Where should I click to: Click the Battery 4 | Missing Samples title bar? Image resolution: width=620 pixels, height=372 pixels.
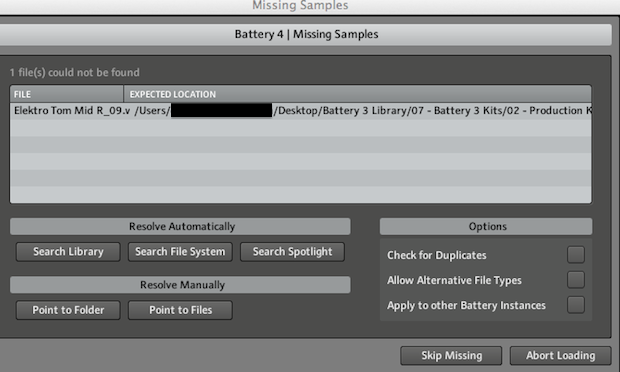pyautogui.click(x=306, y=34)
